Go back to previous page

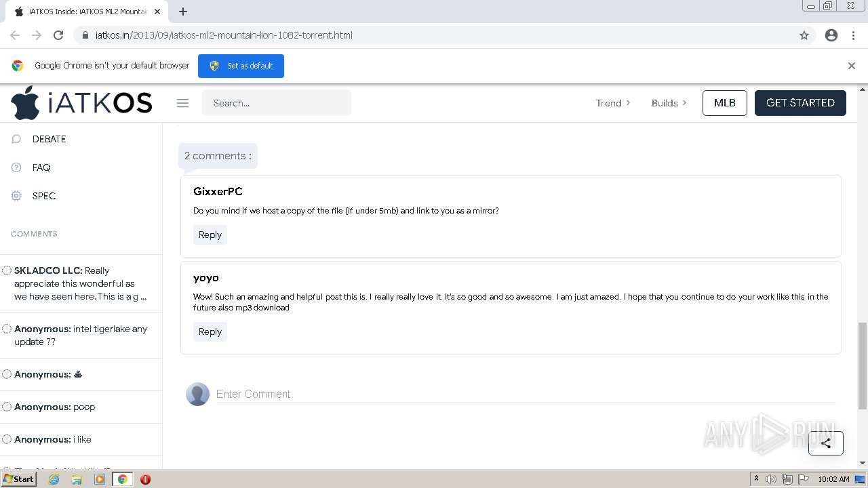[15, 35]
